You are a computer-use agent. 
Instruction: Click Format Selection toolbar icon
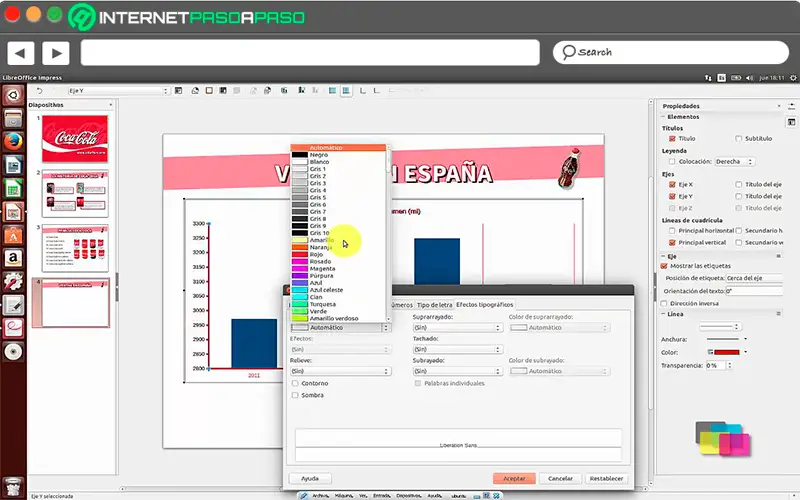(x=179, y=91)
